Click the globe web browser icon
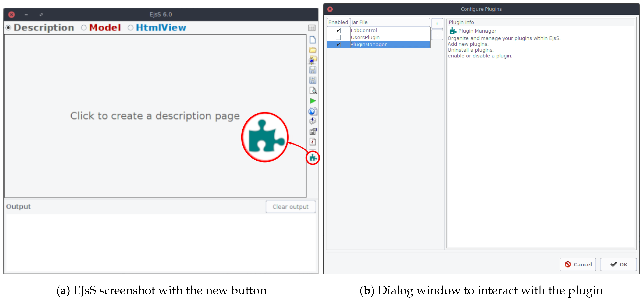The width and height of the screenshot is (644, 301). pos(312,111)
